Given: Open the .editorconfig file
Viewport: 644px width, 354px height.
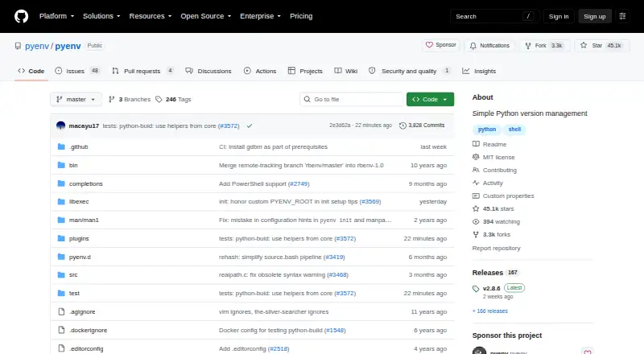Looking at the screenshot, I should coord(86,348).
